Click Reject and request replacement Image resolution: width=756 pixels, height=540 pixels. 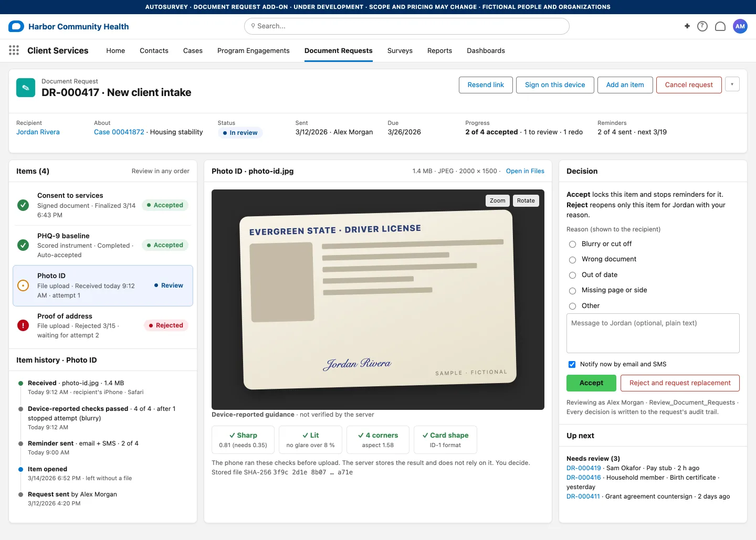pyautogui.click(x=680, y=383)
